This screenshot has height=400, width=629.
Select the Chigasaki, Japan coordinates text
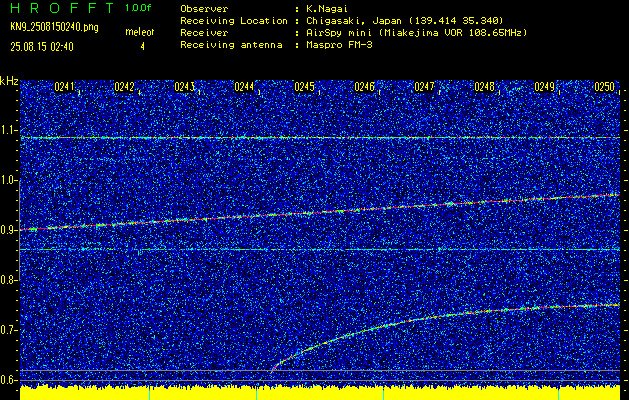405,20
